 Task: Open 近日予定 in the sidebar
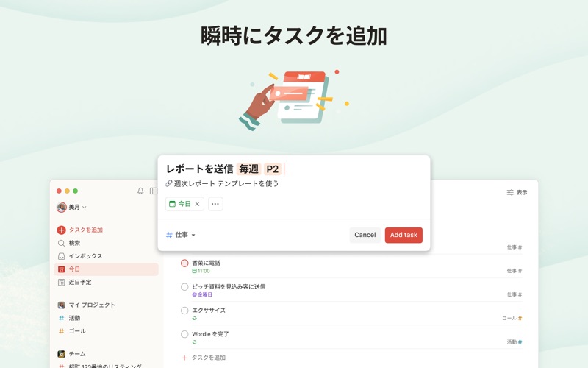[x=80, y=283]
